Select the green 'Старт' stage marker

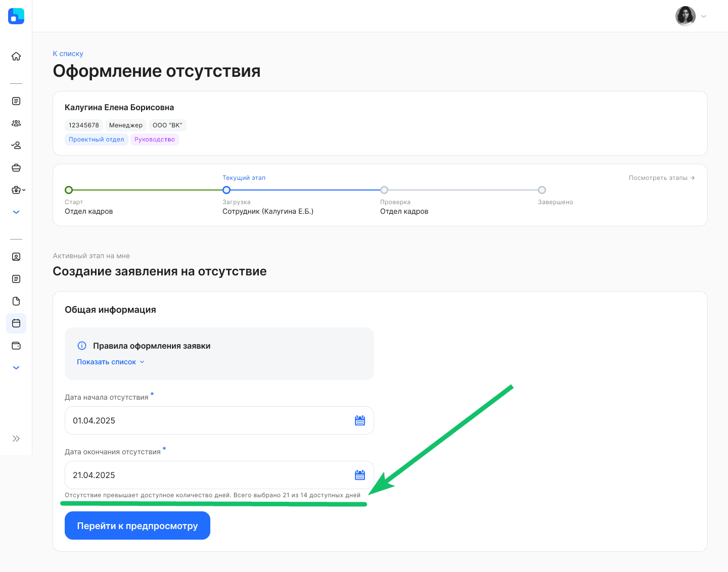point(69,190)
